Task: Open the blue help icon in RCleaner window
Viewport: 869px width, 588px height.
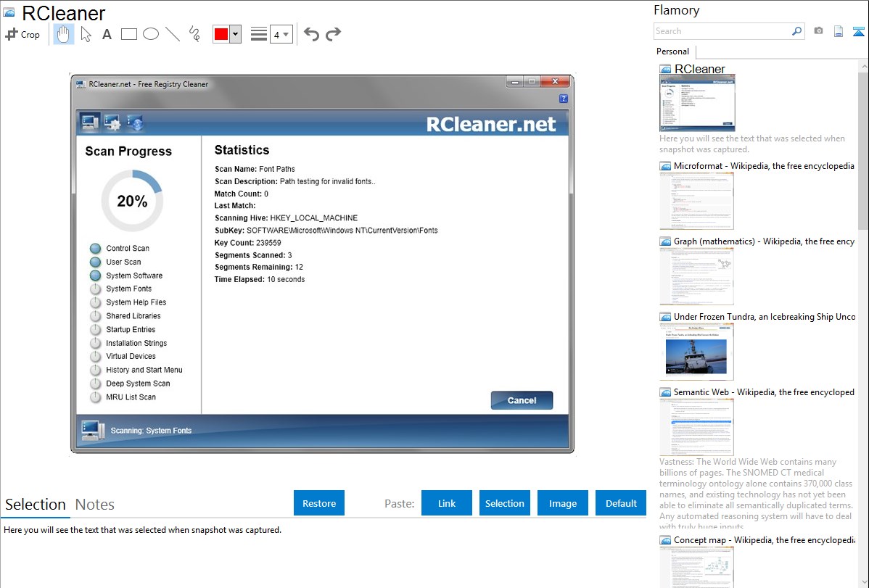Action: (563, 99)
